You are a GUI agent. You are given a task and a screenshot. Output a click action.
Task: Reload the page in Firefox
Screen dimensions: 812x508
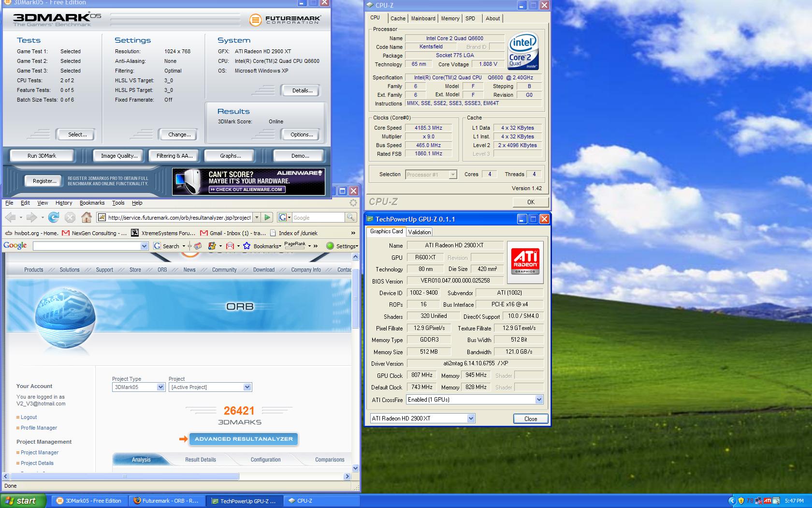(x=54, y=217)
